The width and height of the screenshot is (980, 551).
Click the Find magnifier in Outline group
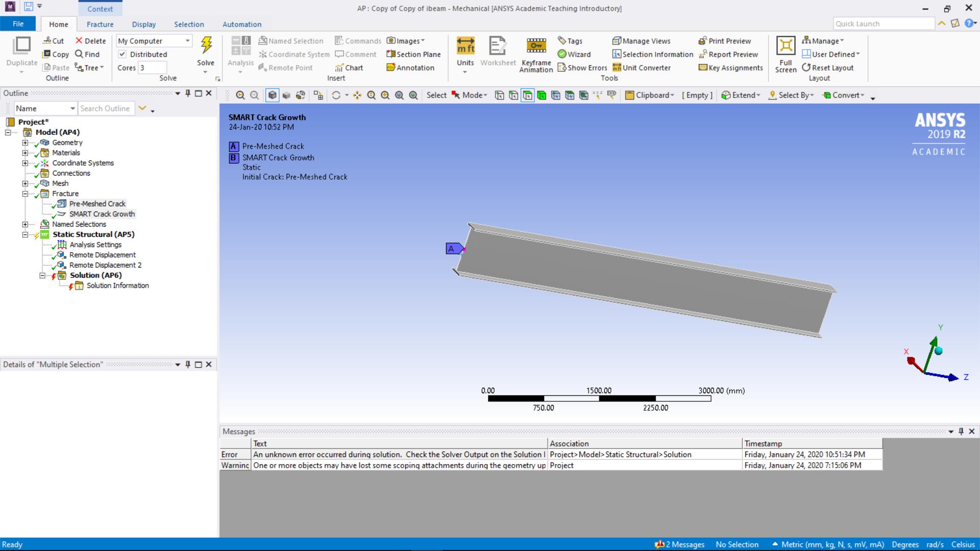pyautogui.click(x=87, y=54)
